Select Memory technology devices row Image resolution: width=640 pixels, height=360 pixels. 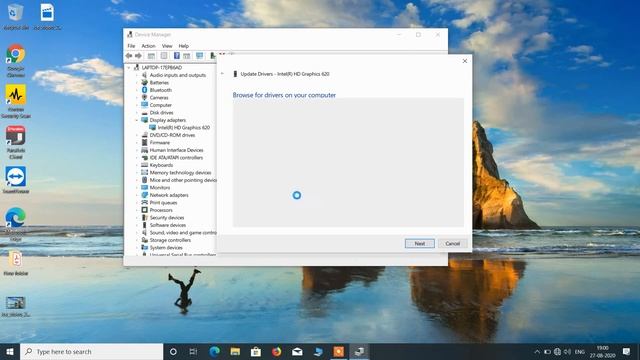[x=176, y=173]
